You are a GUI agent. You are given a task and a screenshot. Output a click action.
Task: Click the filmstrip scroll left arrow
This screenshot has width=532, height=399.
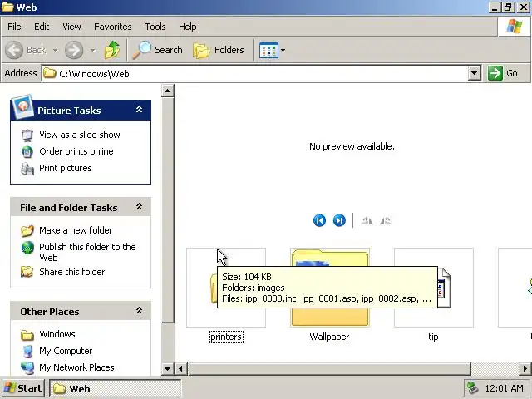[181, 369]
